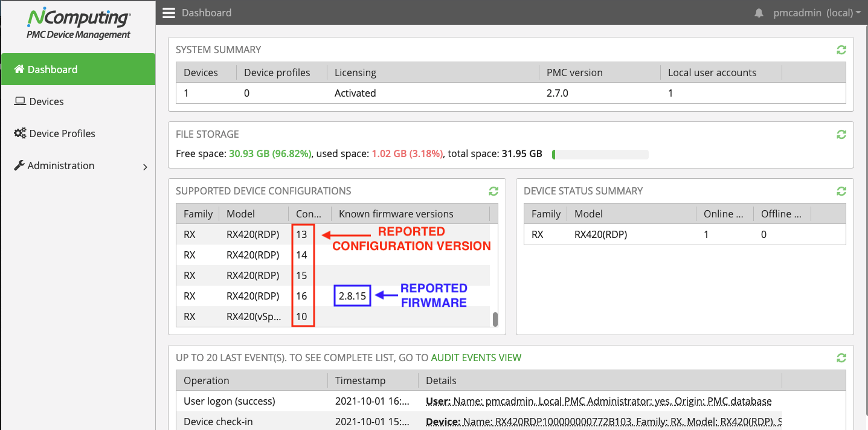Click the Device check-in event
This screenshot has height=430, width=868.
click(x=218, y=422)
